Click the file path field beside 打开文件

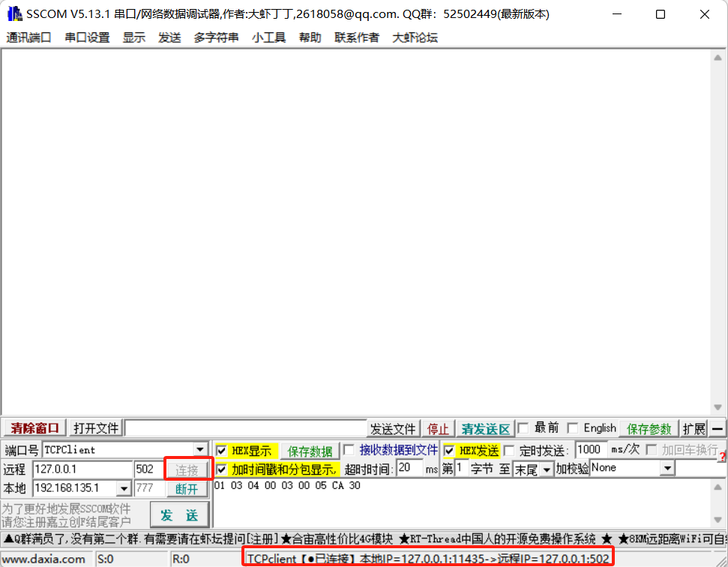246,428
